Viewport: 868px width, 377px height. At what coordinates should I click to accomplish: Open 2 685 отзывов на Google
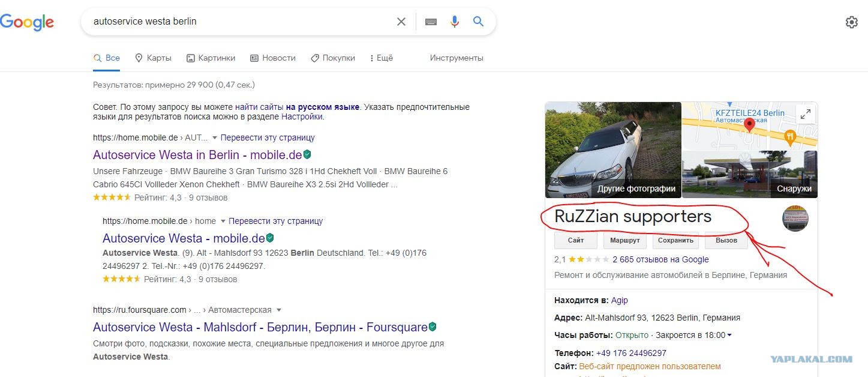660,259
